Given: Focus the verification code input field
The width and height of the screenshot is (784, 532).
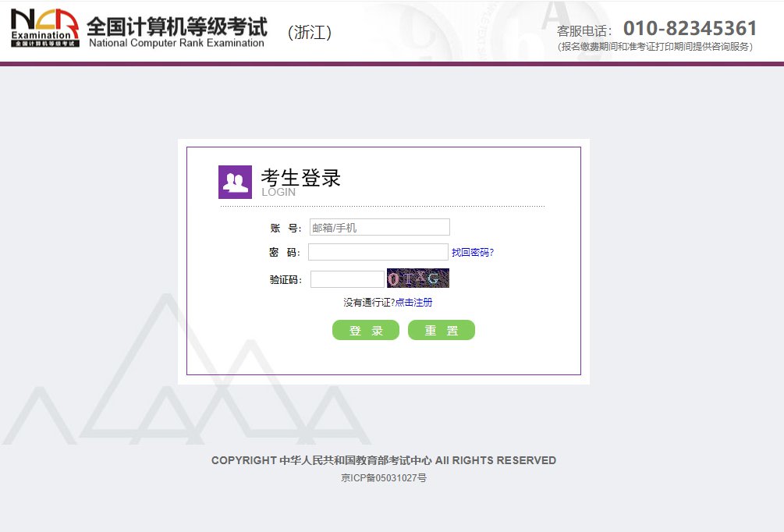Looking at the screenshot, I should coord(347,279).
